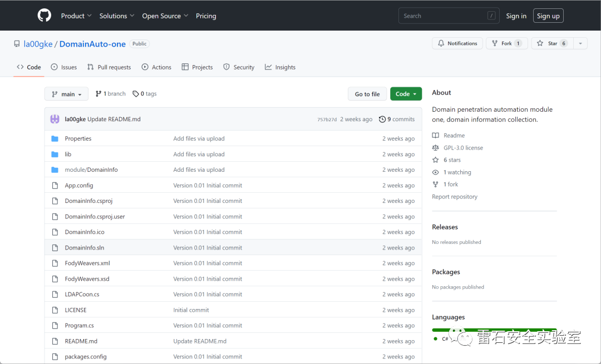
Task: Expand the green Code dropdown
Action: pos(406,94)
